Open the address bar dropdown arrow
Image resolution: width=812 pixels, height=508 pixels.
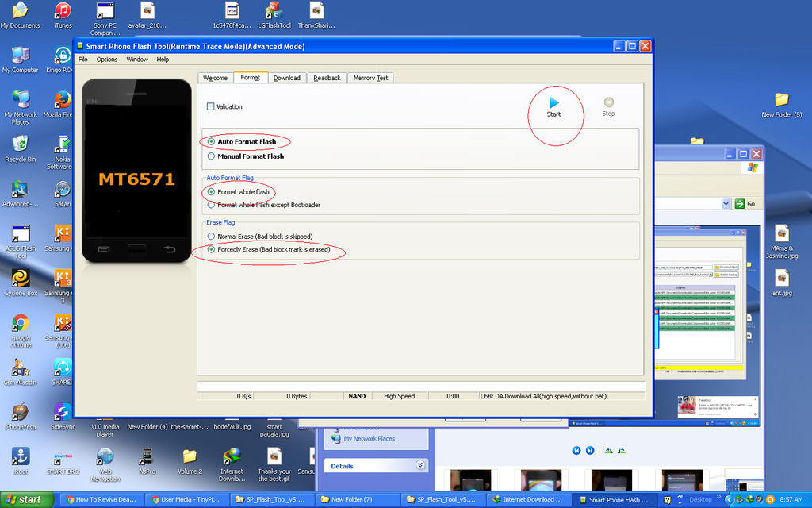(x=725, y=204)
